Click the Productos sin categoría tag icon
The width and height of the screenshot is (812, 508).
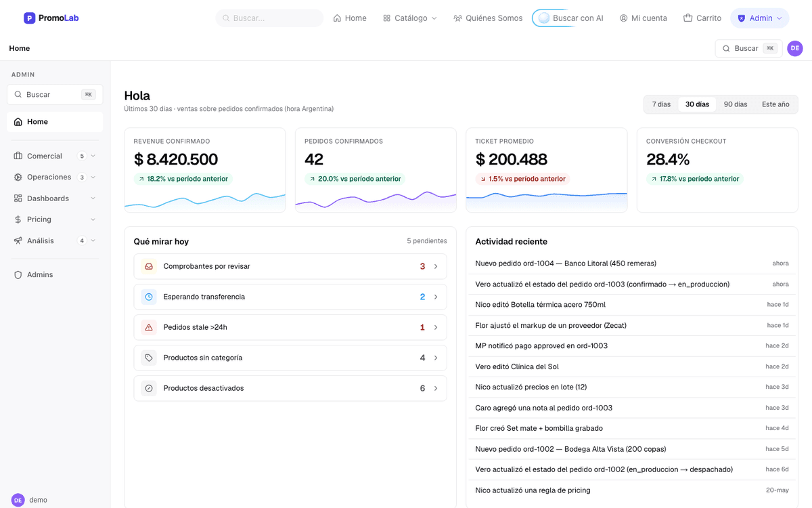[149, 358]
